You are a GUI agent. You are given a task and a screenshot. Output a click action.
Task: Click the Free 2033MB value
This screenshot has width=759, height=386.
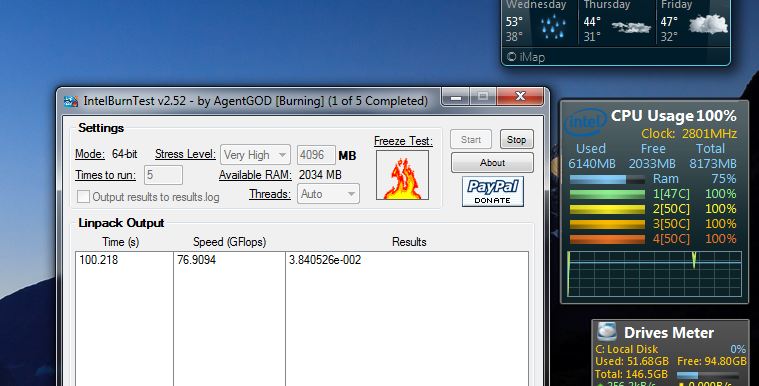652,164
